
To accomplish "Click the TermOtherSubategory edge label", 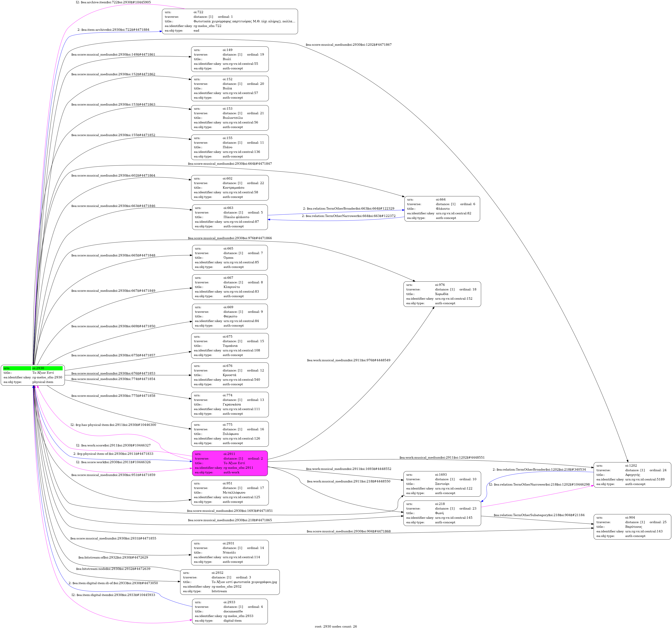I will (539, 515).
